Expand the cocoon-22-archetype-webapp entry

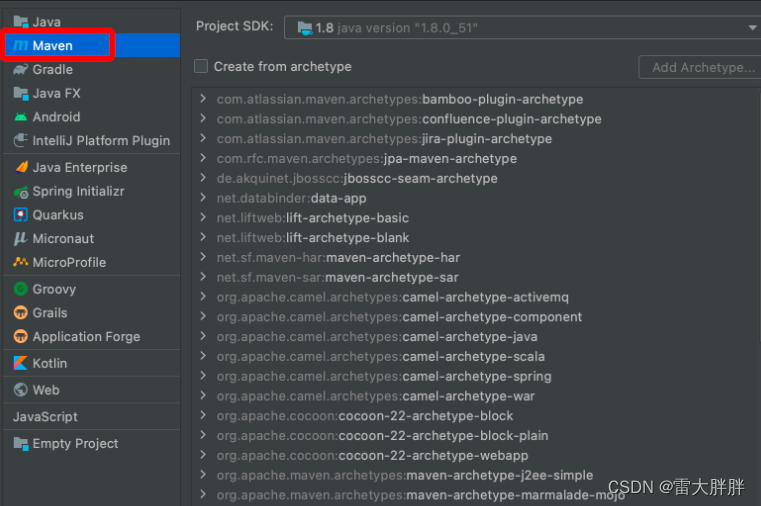pyautogui.click(x=203, y=455)
